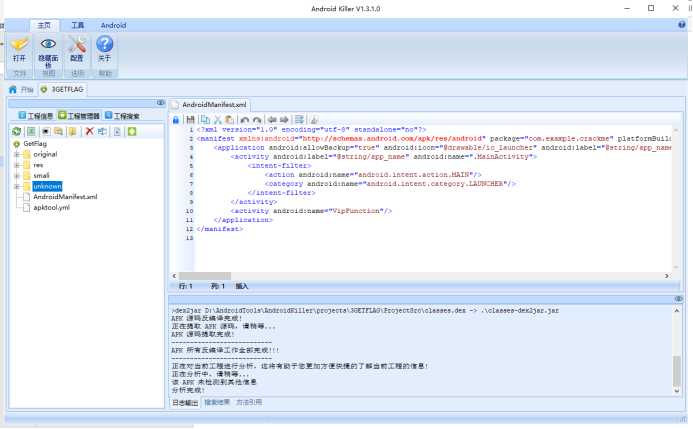Click the small document icon in project toolbar
The height and width of the screenshot is (429, 693).
(x=117, y=131)
